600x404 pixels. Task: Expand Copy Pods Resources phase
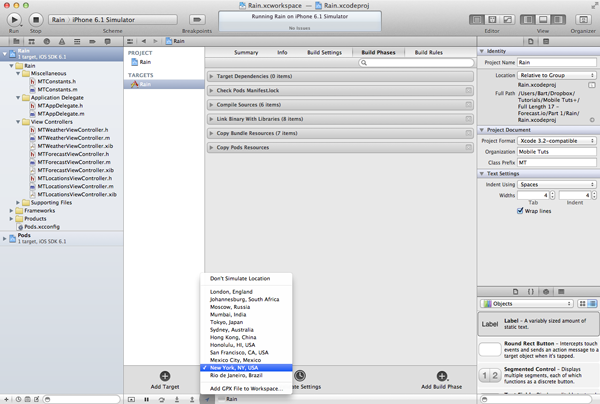pos(211,147)
